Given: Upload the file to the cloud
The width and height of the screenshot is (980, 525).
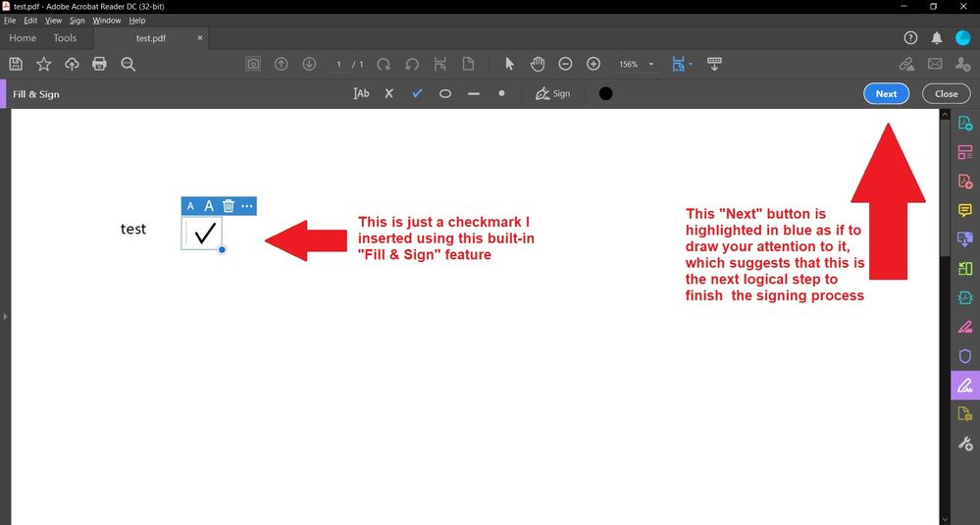Looking at the screenshot, I should point(72,64).
